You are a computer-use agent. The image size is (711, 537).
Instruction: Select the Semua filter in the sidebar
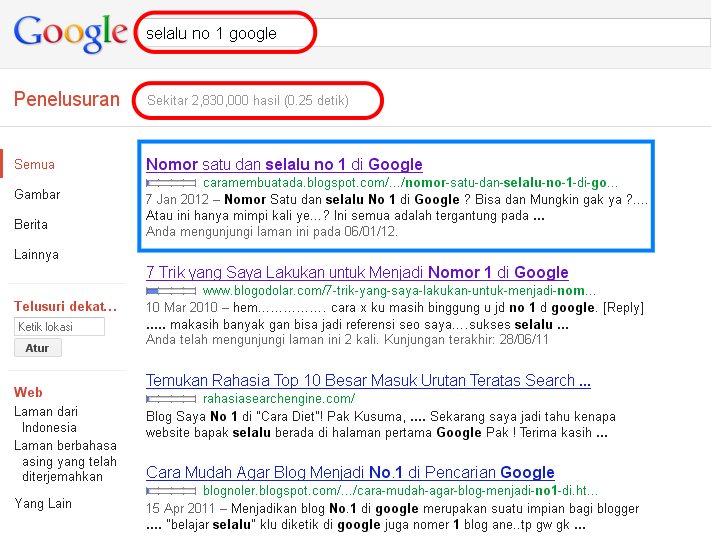pyautogui.click(x=34, y=164)
